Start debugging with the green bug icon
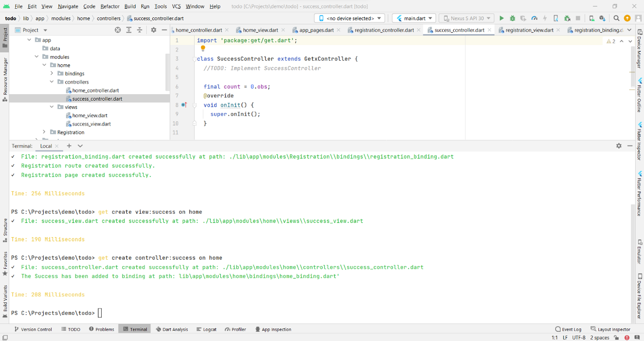 click(512, 18)
